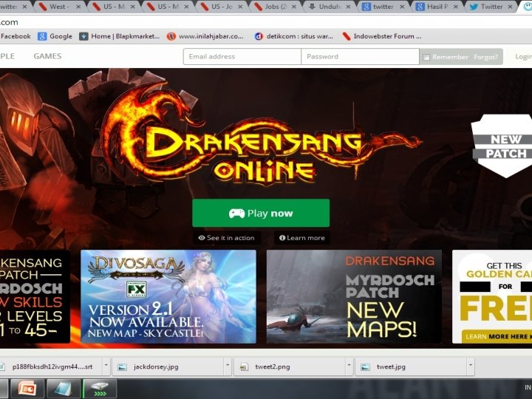Click the Learn more button
The height and width of the screenshot is (399, 532).
(302, 238)
